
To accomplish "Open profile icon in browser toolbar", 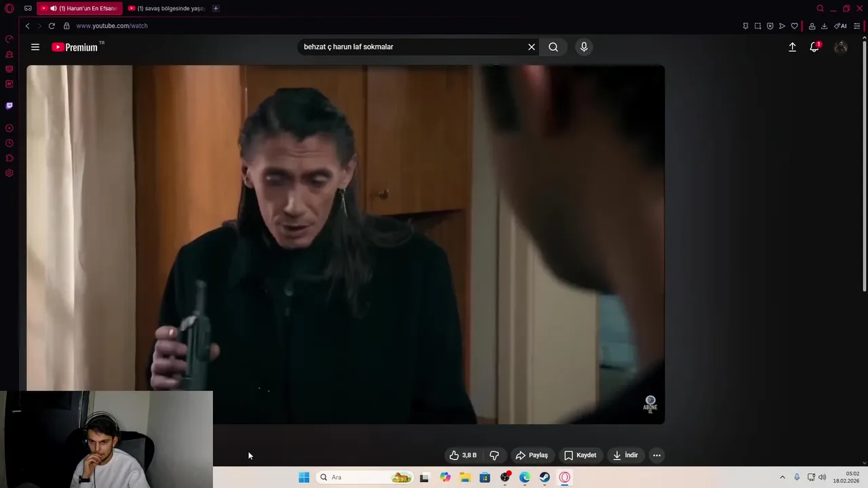I will click(x=812, y=26).
